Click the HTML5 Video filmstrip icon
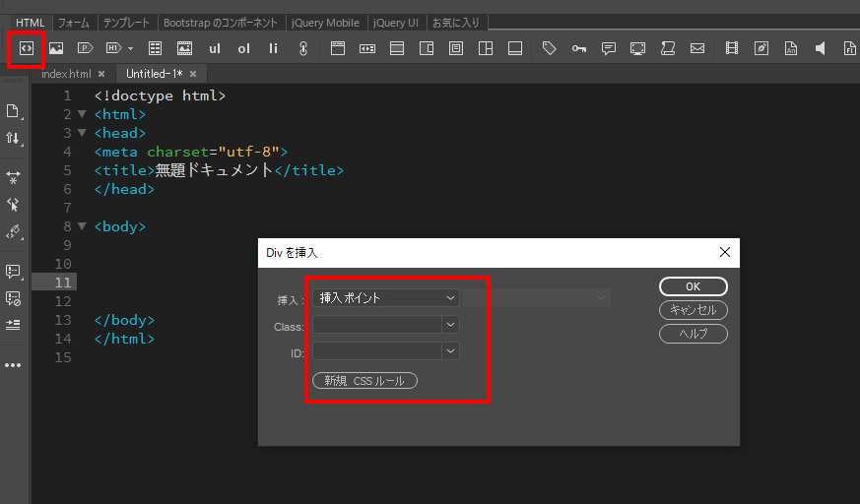 point(731,48)
